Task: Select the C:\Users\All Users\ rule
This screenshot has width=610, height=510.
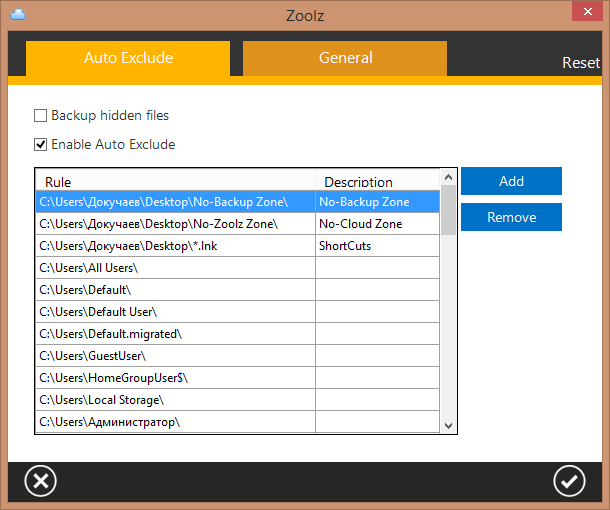Action: (175, 268)
